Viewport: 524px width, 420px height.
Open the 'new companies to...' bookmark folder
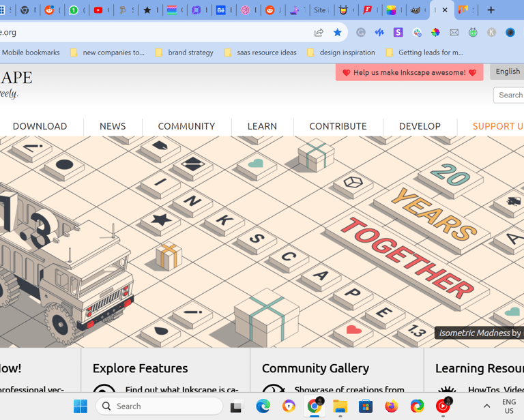coord(108,52)
